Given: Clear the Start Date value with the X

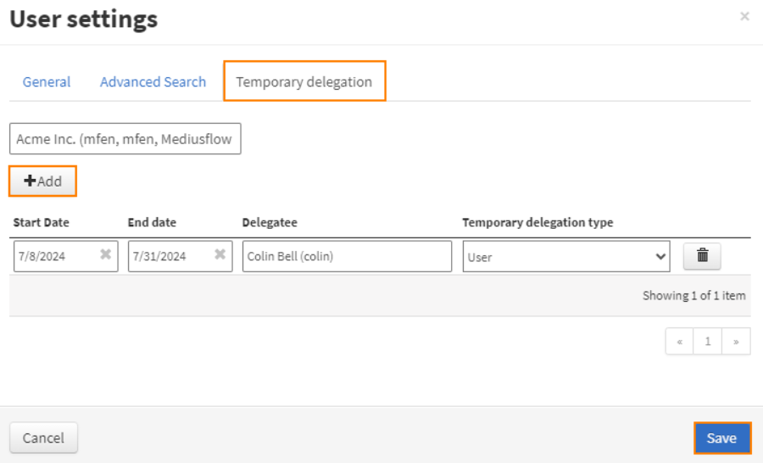Looking at the screenshot, I should [x=105, y=256].
